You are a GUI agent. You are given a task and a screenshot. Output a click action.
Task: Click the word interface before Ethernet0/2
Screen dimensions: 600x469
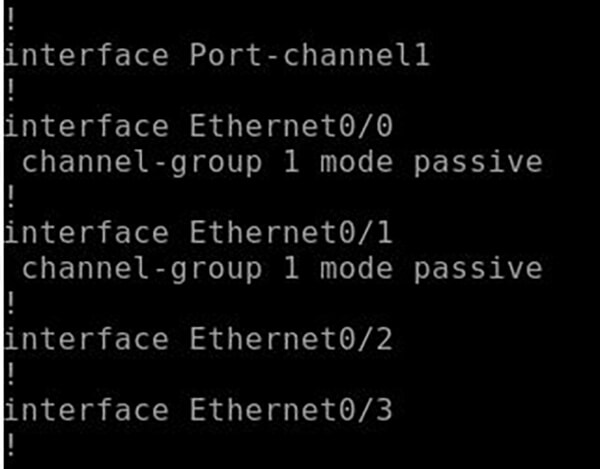point(86,340)
